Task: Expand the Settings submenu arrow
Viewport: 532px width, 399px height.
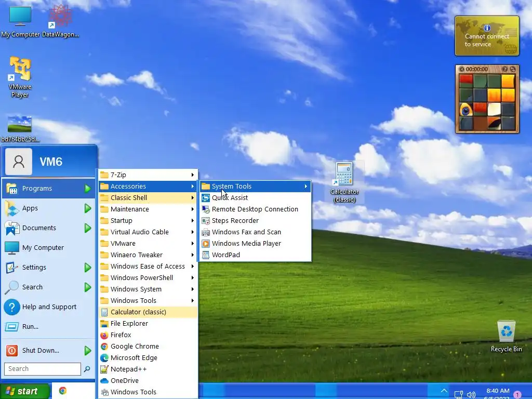Action: (x=88, y=268)
